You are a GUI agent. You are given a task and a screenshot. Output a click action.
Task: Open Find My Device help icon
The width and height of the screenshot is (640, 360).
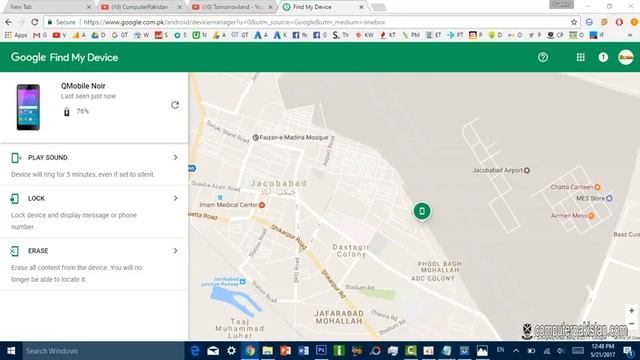(542, 57)
